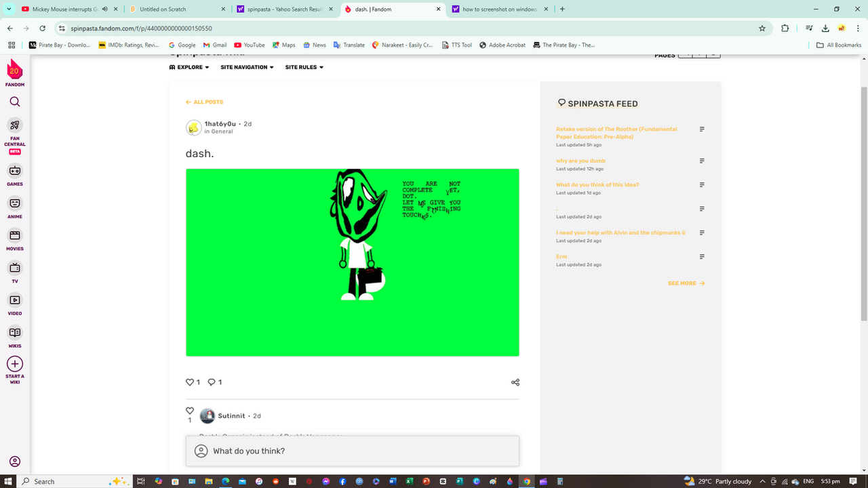This screenshot has height=488, width=868.
Task: Share the dash. post
Action: coord(515,382)
